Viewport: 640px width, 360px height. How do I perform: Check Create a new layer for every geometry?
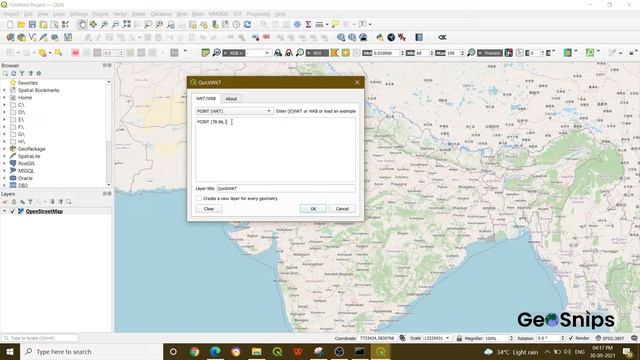[x=199, y=198]
